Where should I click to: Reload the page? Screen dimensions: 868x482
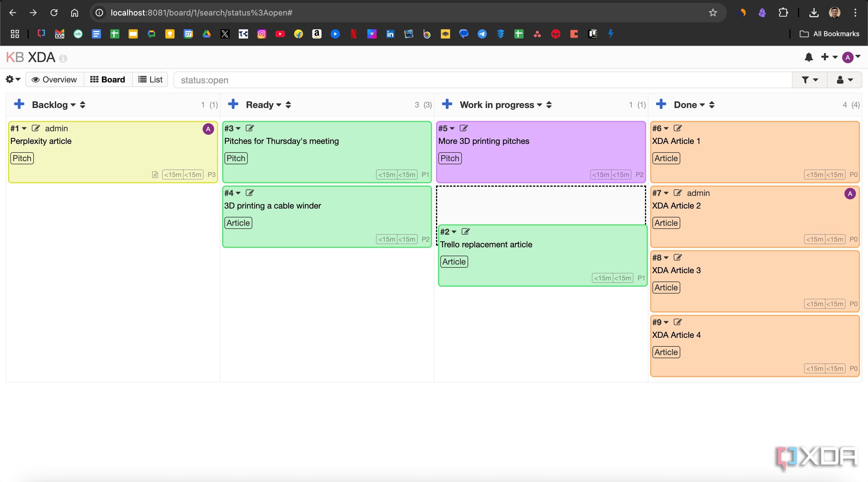click(x=54, y=13)
